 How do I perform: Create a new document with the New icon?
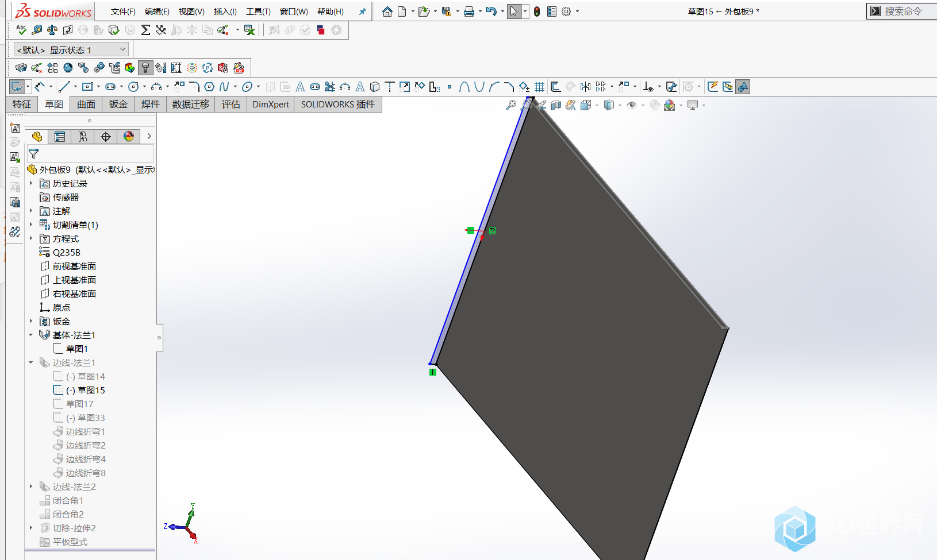402,11
